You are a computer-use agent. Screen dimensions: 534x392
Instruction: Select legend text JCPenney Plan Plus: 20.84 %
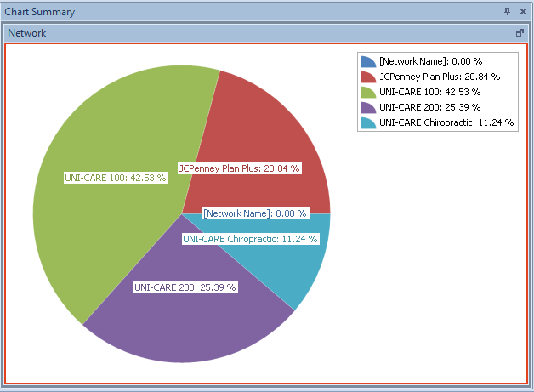[440, 77]
